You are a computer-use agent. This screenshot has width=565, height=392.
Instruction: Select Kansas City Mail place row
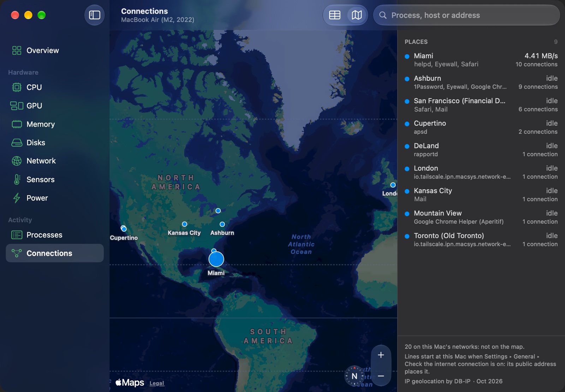pyautogui.click(x=481, y=195)
